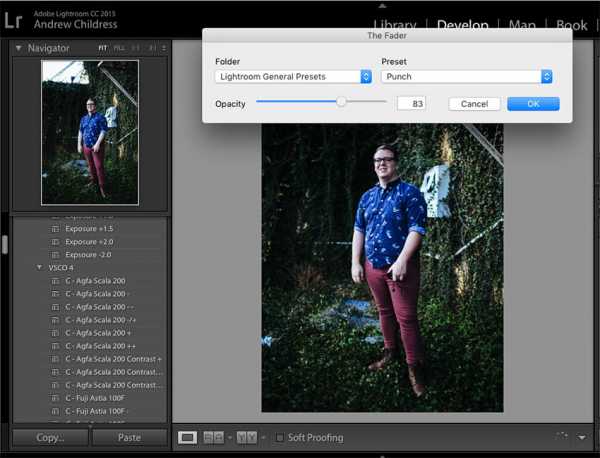Enable the Soft Proofing checkbox
Image resolution: width=600 pixels, height=458 pixels.
[280, 437]
